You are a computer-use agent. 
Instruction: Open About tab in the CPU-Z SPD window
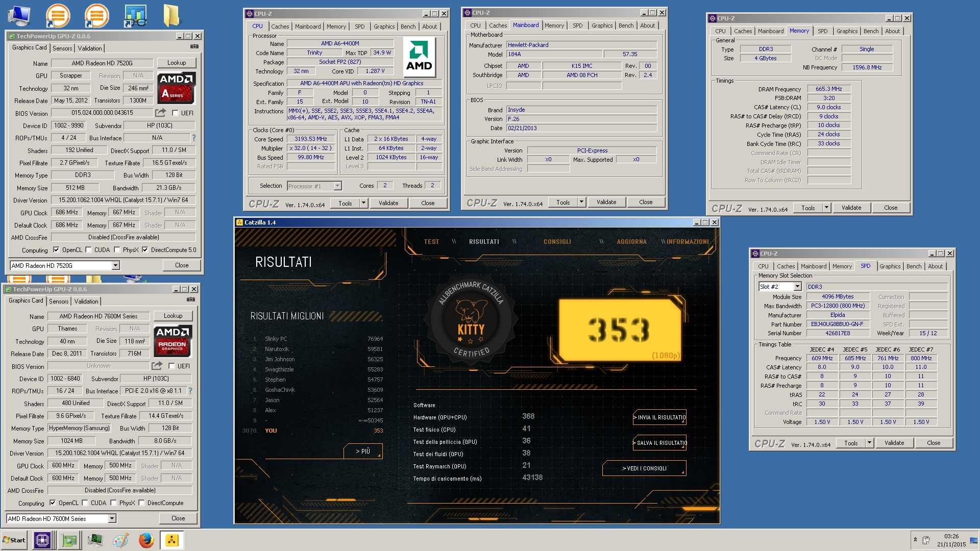(x=935, y=266)
